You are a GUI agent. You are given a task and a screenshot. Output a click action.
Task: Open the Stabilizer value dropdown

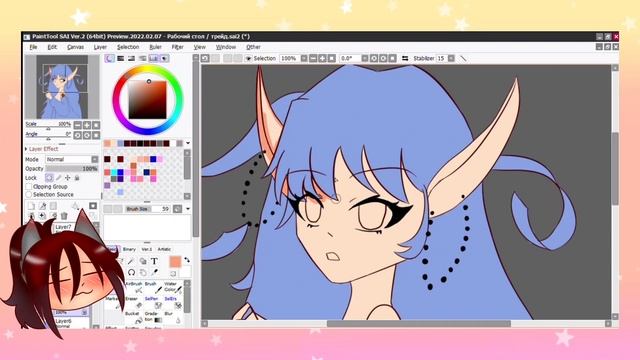click(451, 58)
